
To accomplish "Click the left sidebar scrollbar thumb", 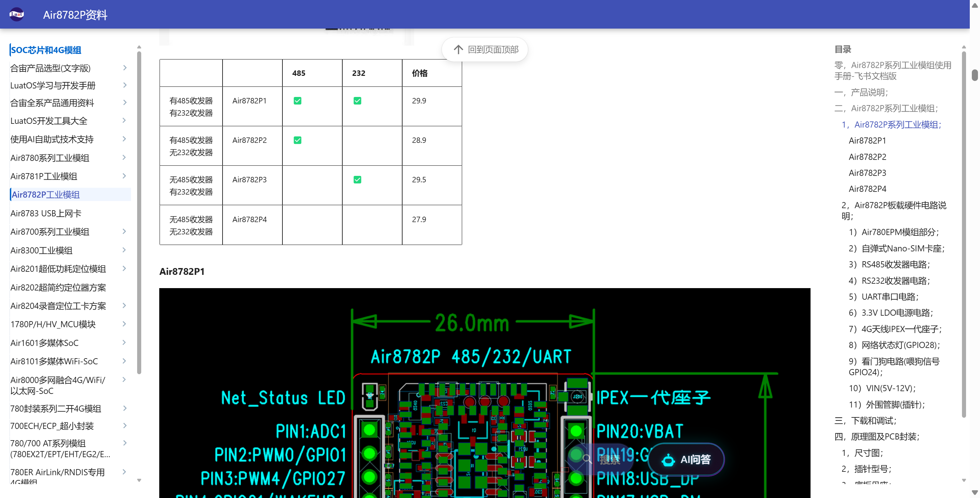I will tap(139, 213).
